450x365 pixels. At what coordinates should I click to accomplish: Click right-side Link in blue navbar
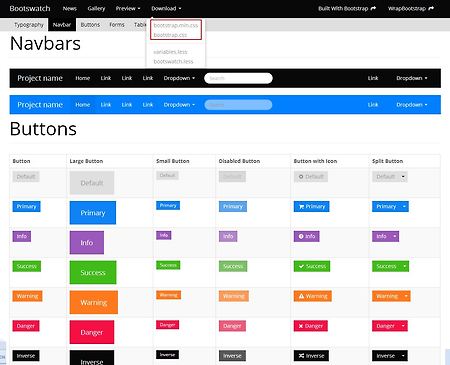tap(373, 105)
